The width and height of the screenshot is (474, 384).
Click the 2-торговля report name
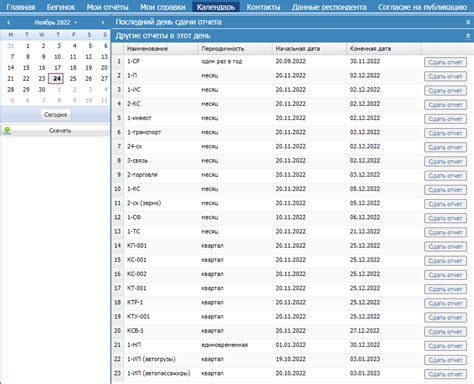142,175
